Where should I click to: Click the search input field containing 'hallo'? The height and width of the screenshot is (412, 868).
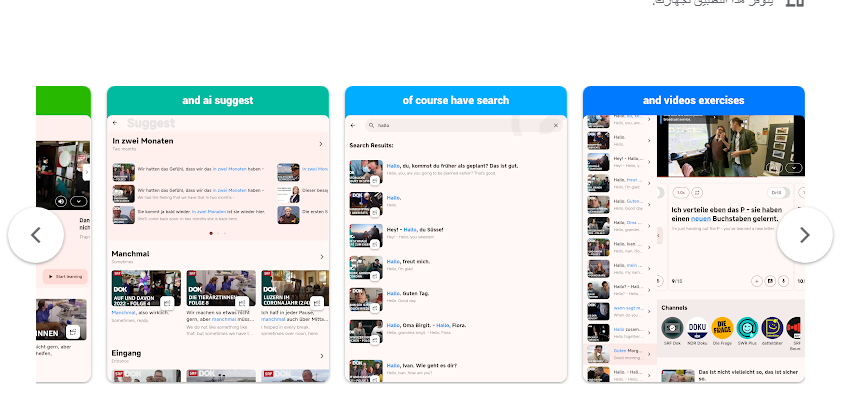(x=463, y=126)
